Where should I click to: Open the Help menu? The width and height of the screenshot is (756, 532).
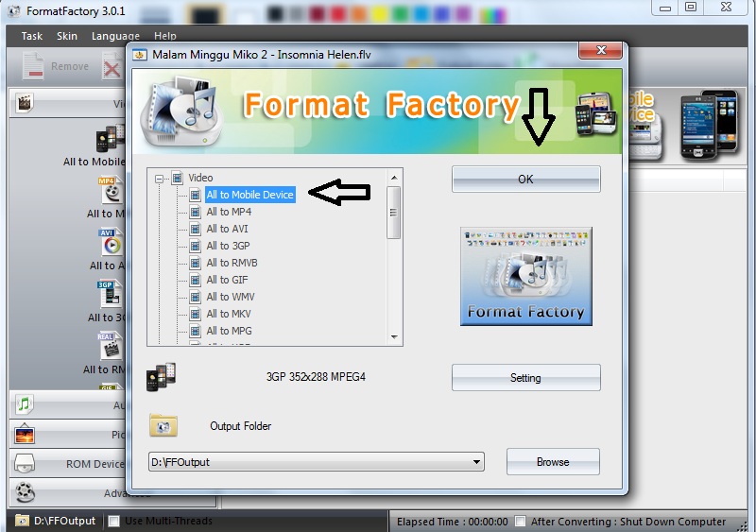[x=165, y=36]
